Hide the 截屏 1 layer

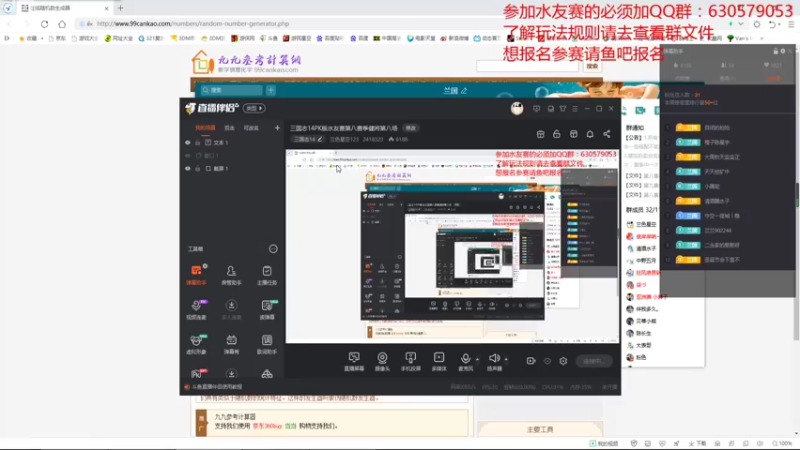(188, 168)
